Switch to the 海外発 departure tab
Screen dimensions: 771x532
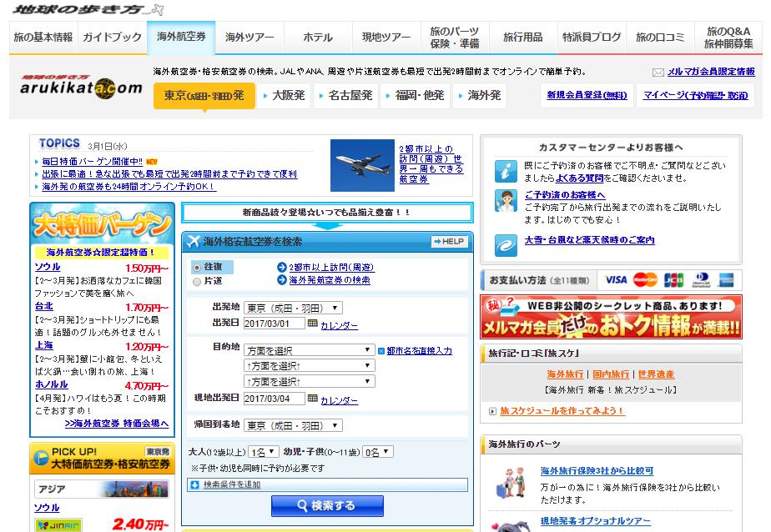pyautogui.click(x=480, y=95)
